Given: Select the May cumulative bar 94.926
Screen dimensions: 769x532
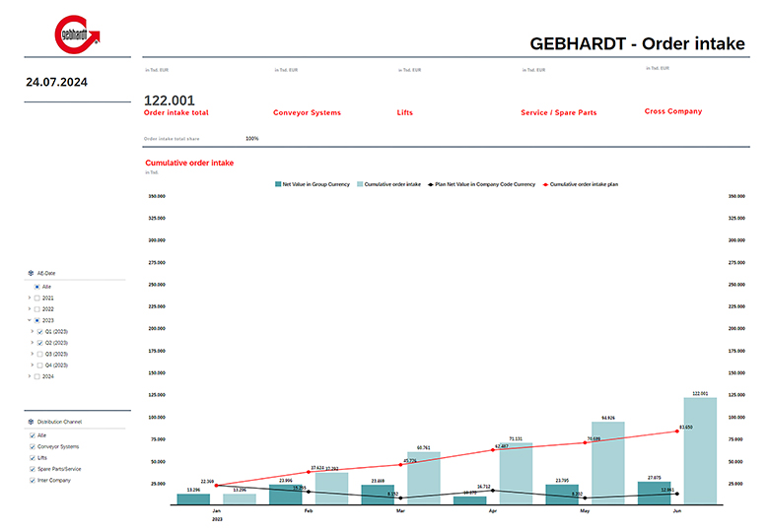Looking at the screenshot, I should (x=608, y=463).
